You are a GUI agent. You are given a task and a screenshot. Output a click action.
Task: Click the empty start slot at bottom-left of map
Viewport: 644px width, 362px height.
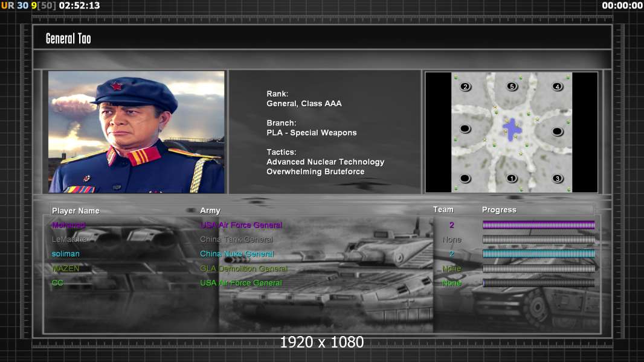tap(465, 179)
